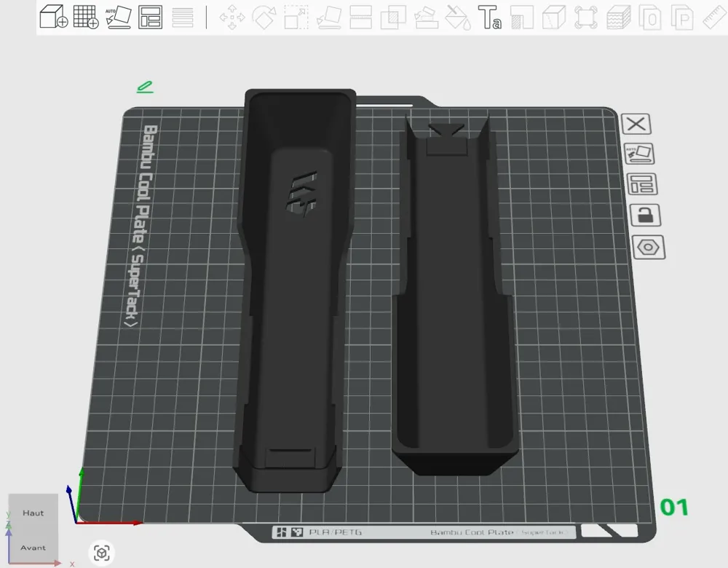The height and width of the screenshot is (568, 728).
Task: Select the Move tool
Action: coord(232,17)
